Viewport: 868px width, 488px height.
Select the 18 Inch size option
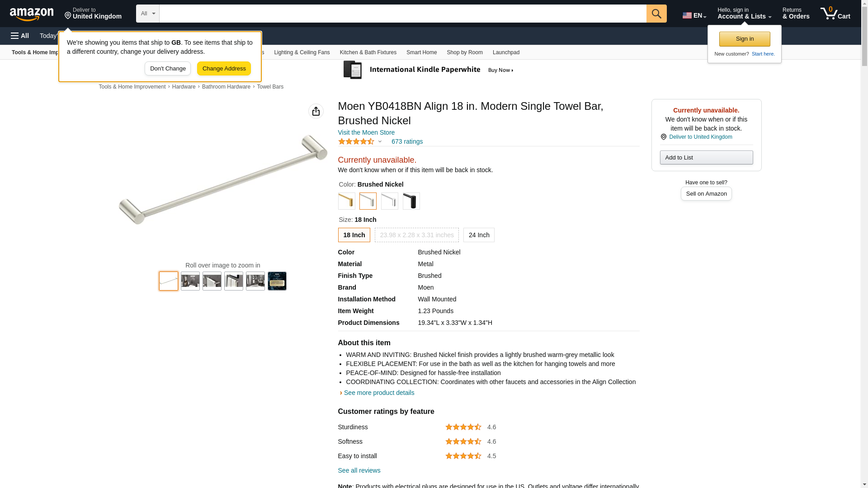[x=354, y=235]
